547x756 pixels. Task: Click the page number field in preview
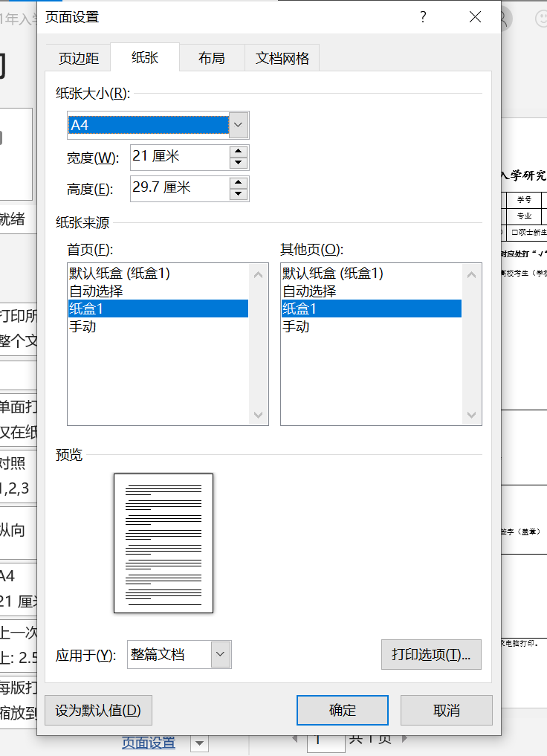click(x=326, y=743)
